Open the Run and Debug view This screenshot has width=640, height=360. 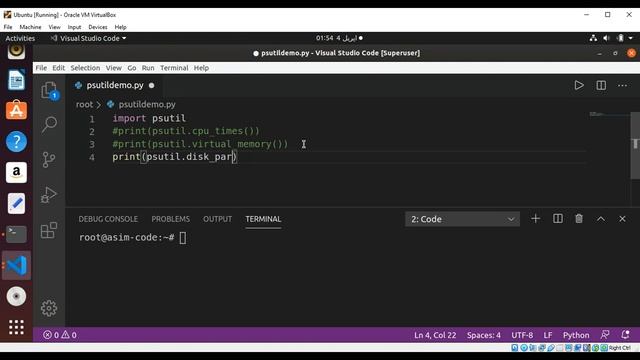(49, 195)
